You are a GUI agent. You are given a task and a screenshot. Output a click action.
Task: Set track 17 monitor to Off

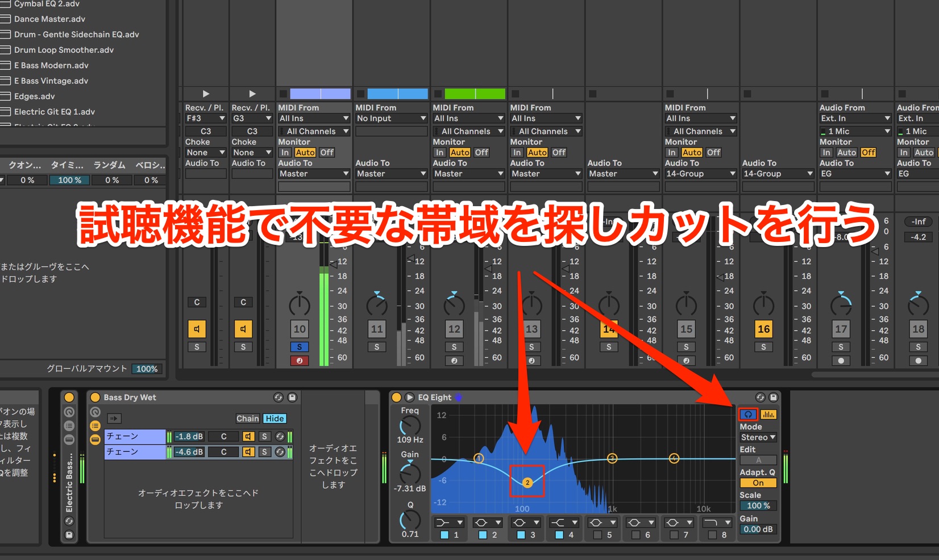[x=868, y=152]
